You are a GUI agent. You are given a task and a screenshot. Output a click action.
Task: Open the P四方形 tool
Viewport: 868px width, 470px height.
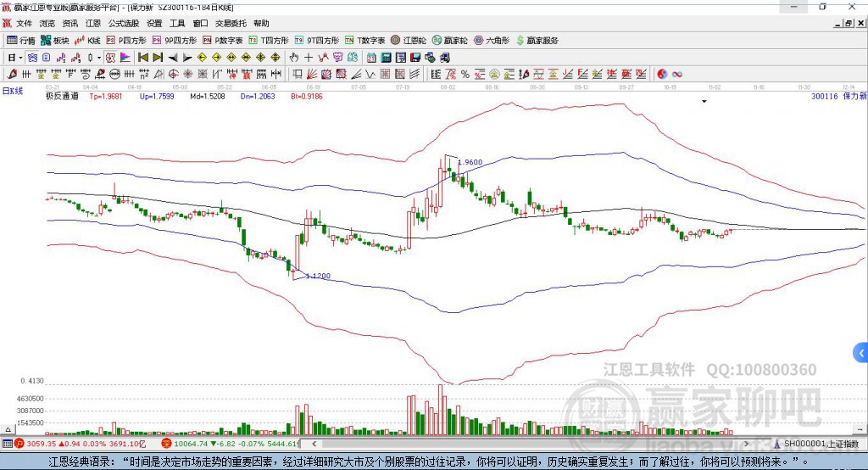[x=126, y=41]
